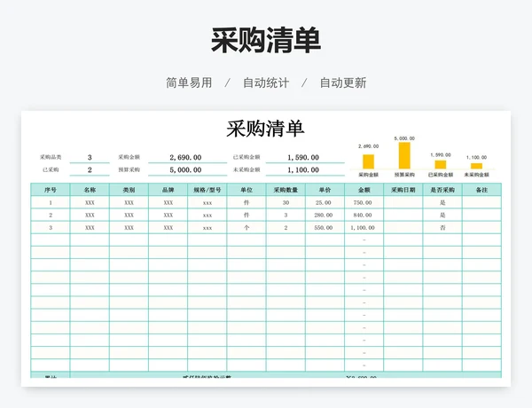Click the 自动更新 subtitle text

tap(343, 82)
